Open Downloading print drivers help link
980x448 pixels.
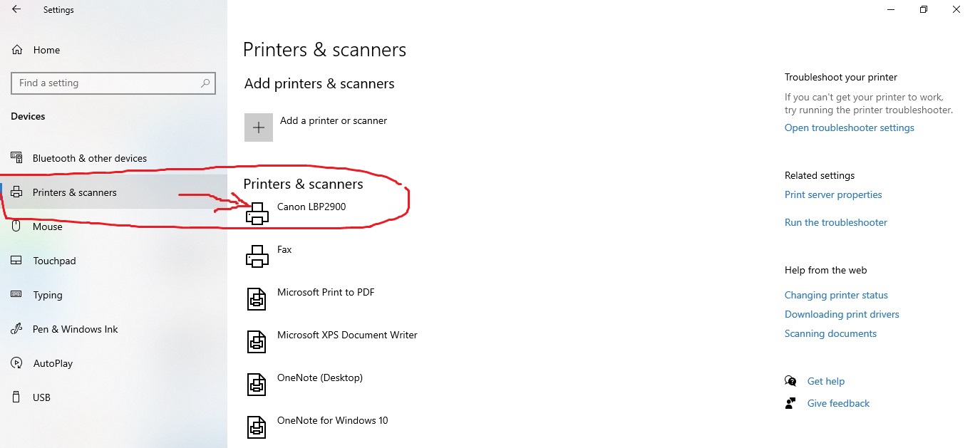tap(842, 314)
